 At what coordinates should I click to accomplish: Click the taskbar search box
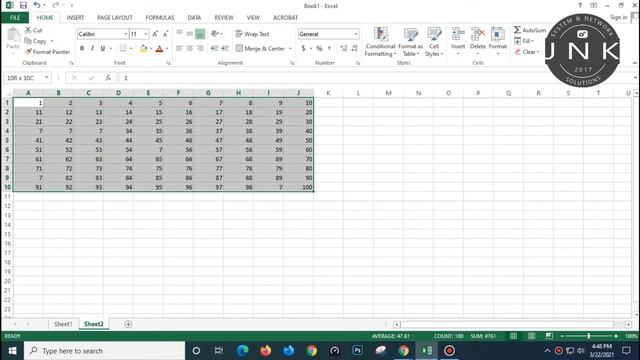(x=104, y=351)
